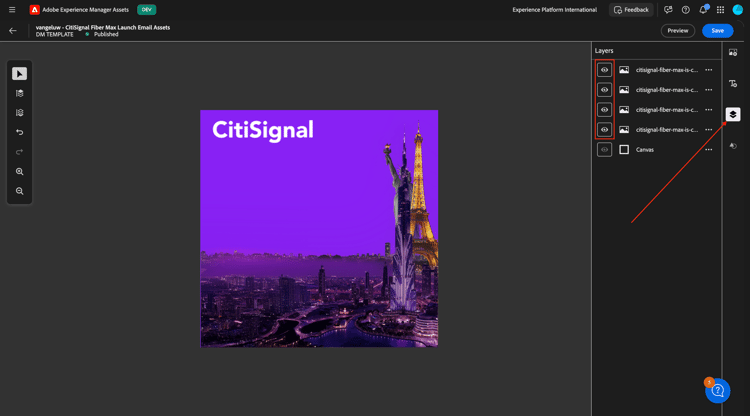750x416 pixels.
Task: Click the Layers panel heading
Action: pos(604,51)
